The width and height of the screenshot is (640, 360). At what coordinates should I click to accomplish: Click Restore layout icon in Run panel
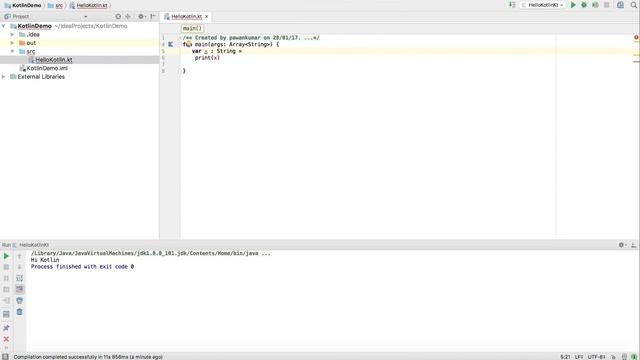click(x=6, y=314)
